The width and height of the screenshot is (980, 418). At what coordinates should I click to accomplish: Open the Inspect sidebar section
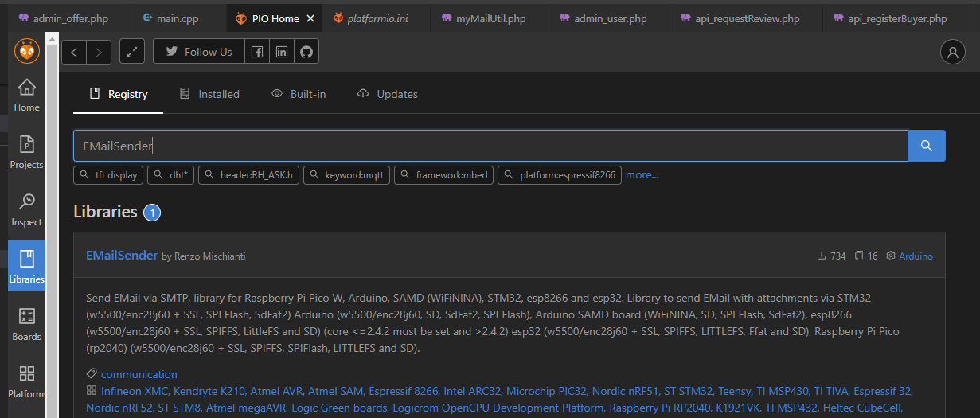26,209
